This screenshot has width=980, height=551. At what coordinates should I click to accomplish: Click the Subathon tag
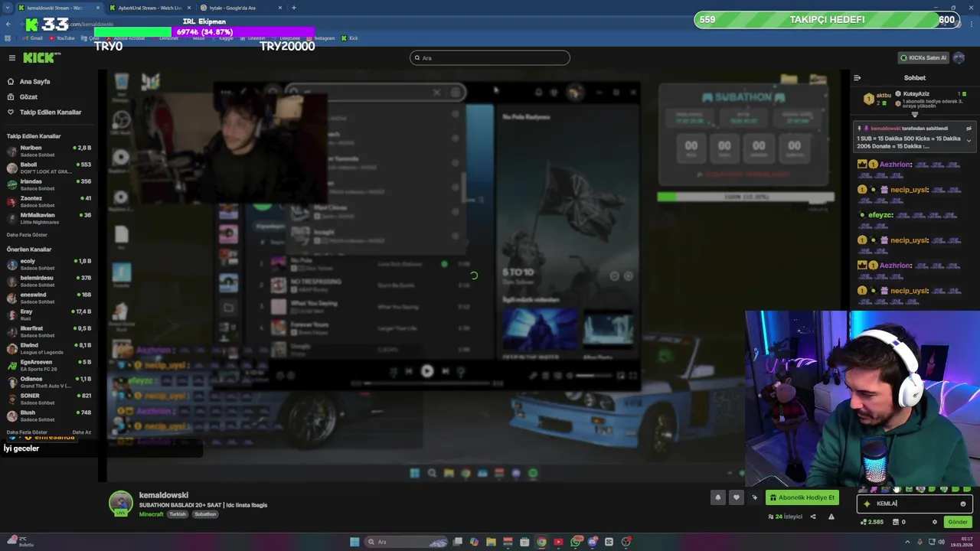(205, 514)
